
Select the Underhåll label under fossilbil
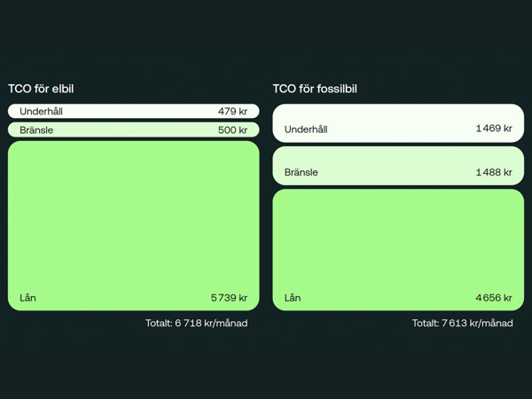coord(306,129)
